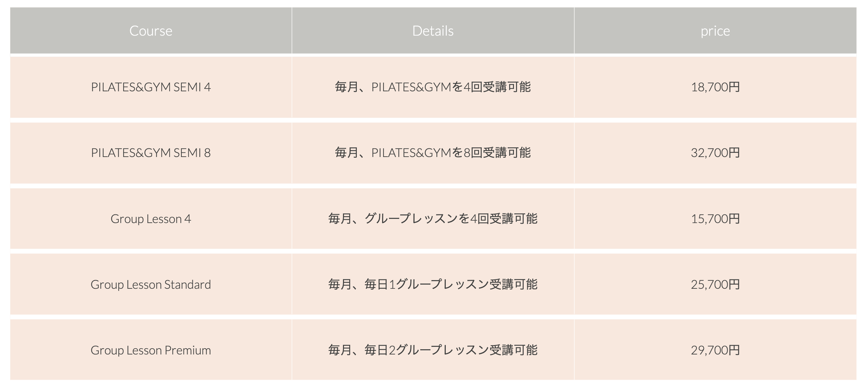Click the 29,700円 price cell

[x=715, y=350]
